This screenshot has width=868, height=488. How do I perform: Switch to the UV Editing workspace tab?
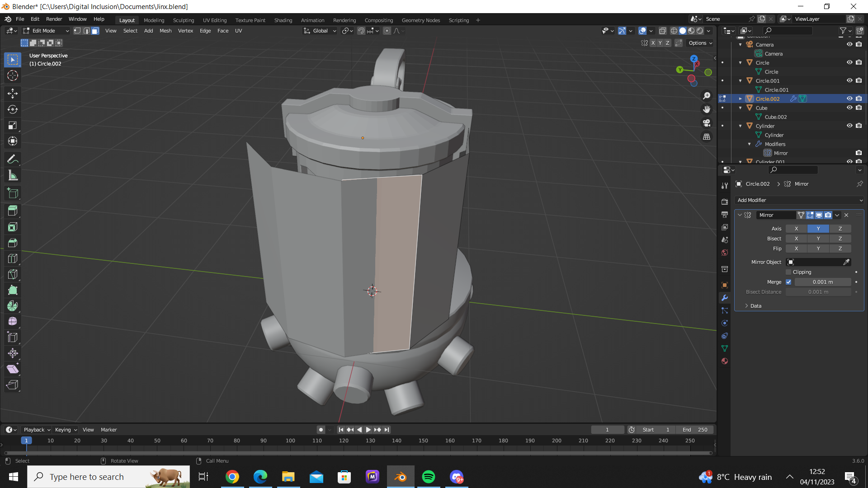click(215, 20)
